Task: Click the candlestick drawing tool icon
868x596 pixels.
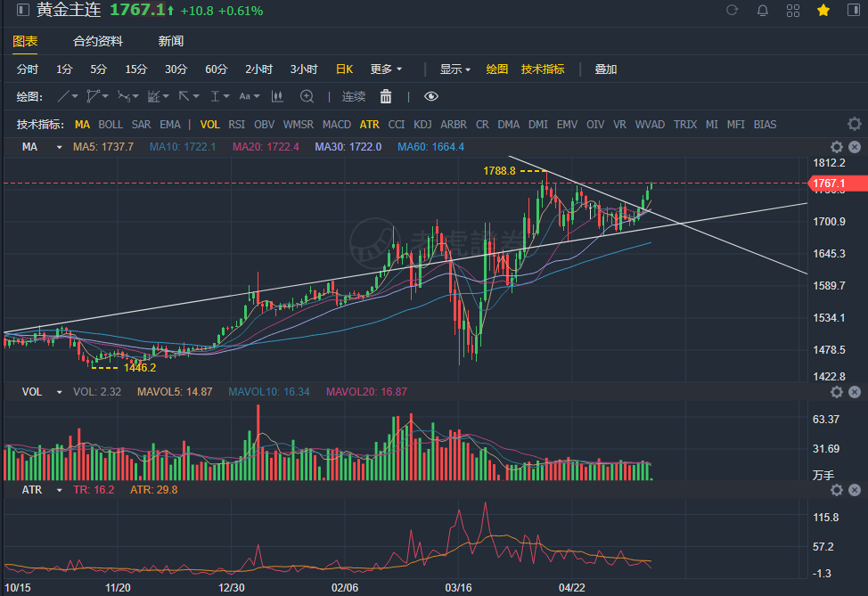Action: pos(277,96)
